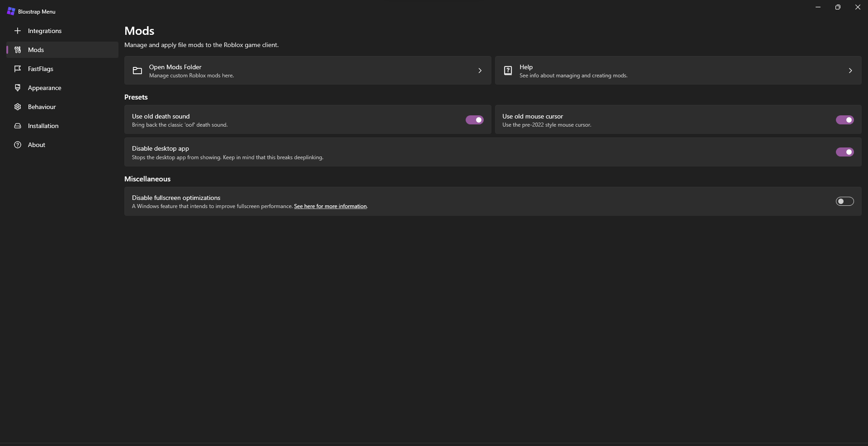Click the Help info icon
Image resolution: width=868 pixels, height=446 pixels.
508,71
